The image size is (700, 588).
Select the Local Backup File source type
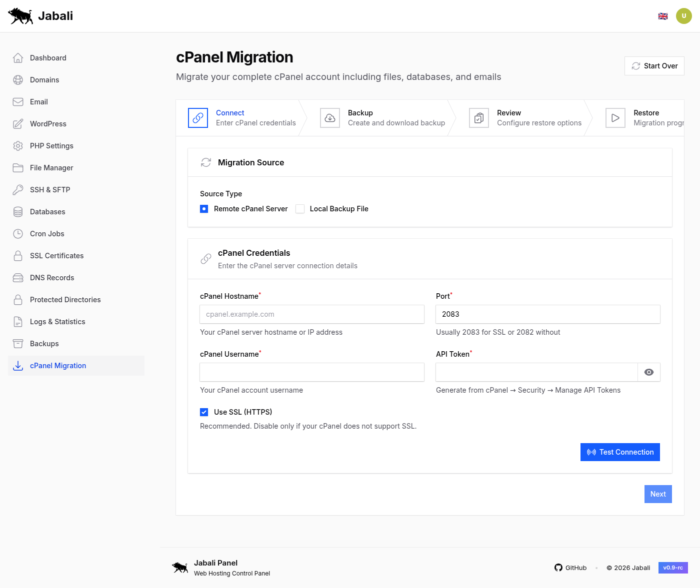pos(300,209)
